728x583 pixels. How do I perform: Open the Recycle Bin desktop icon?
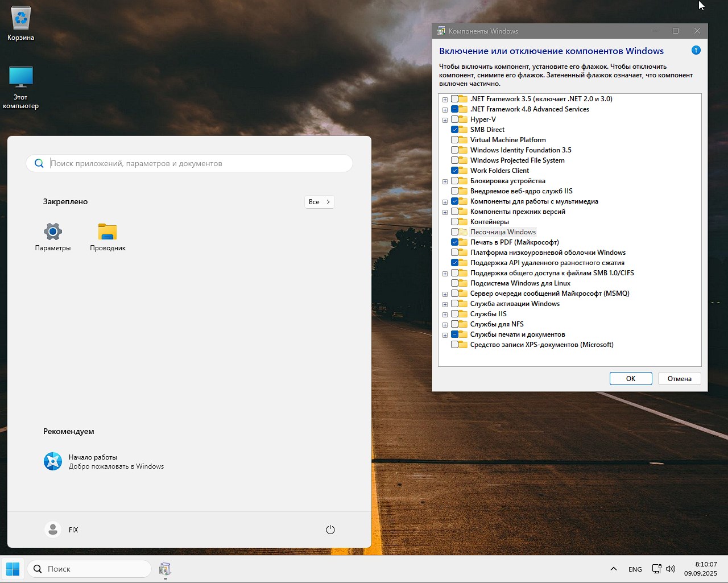(21, 18)
